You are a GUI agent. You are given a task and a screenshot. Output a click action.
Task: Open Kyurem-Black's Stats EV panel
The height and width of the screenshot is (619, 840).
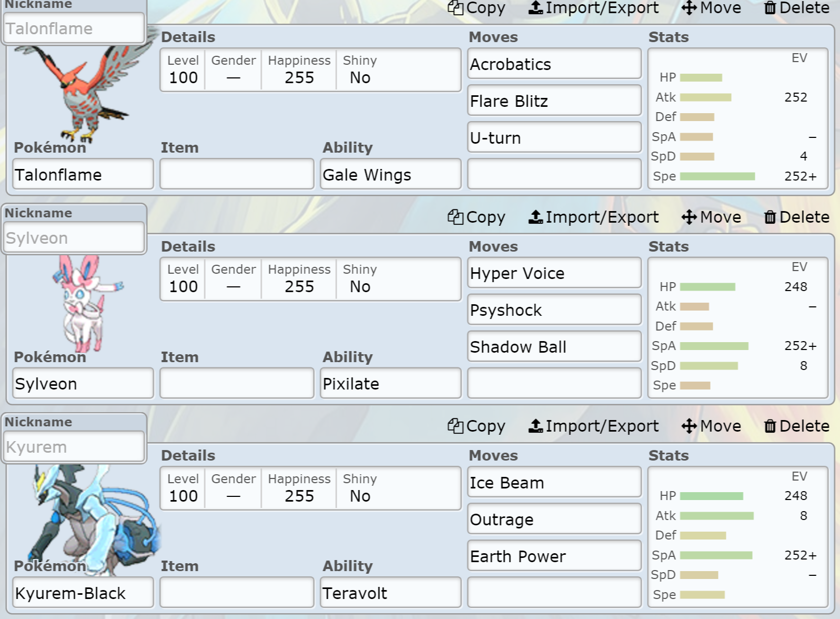(x=738, y=537)
